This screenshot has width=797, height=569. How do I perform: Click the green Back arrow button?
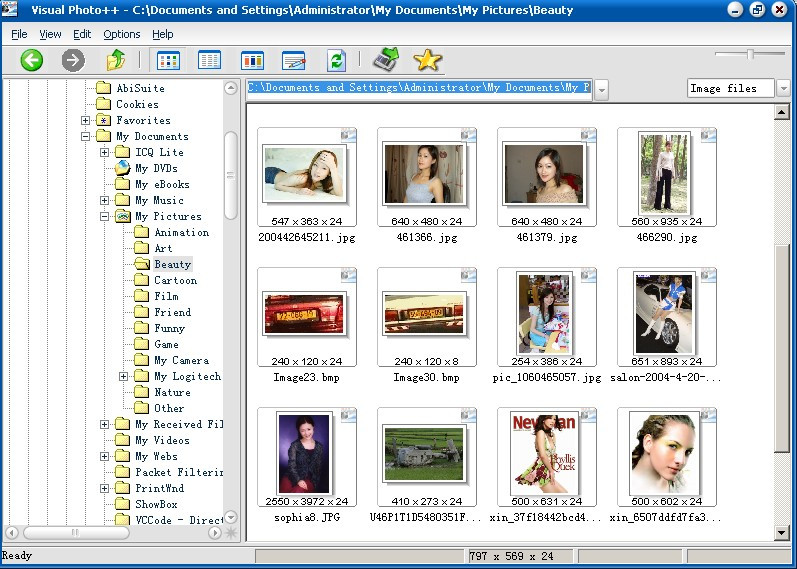click(x=32, y=60)
